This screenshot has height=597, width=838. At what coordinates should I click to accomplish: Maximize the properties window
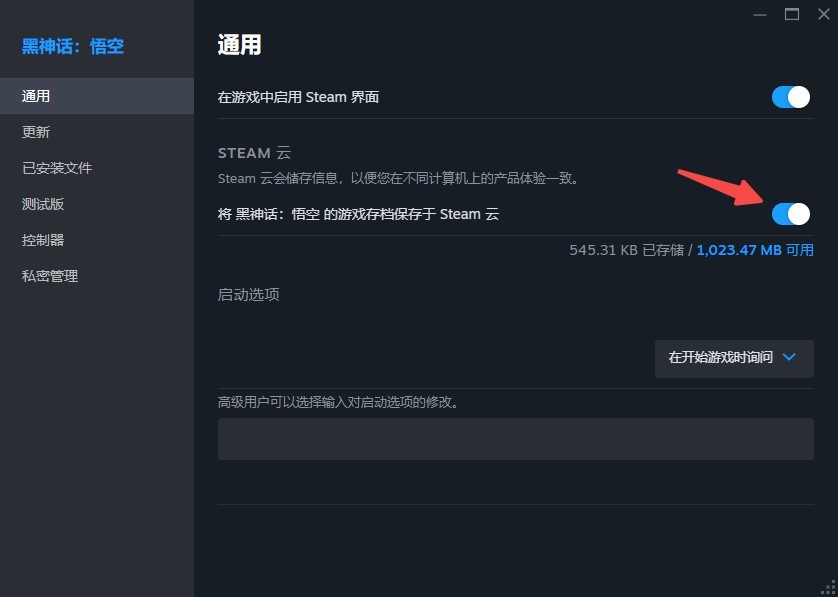pos(792,15)
